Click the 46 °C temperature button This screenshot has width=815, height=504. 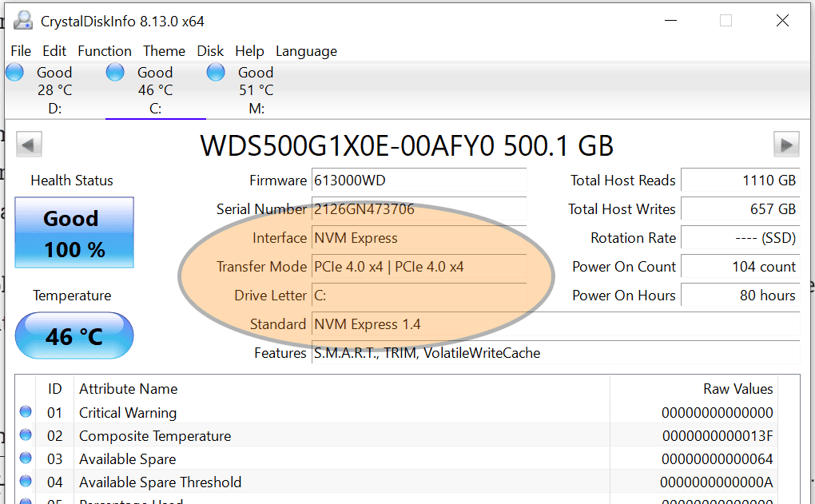[x=74, y=335]
